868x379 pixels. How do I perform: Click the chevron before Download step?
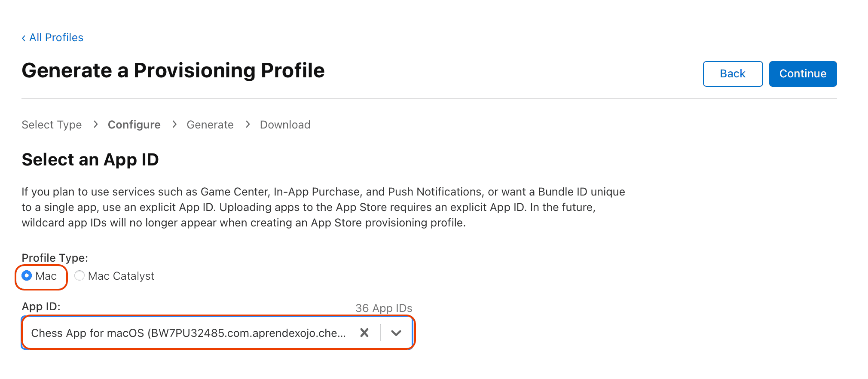pyautogui.click(x=248, y=124)
